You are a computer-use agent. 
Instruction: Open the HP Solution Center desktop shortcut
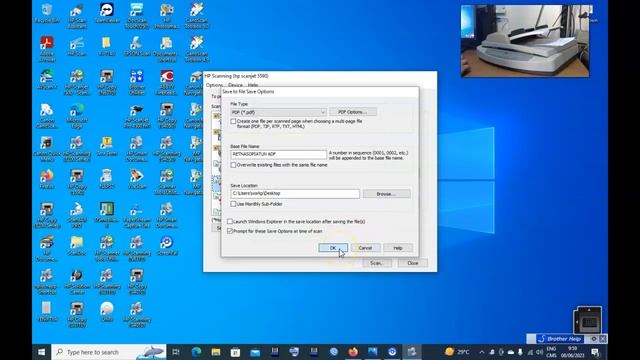77,282
